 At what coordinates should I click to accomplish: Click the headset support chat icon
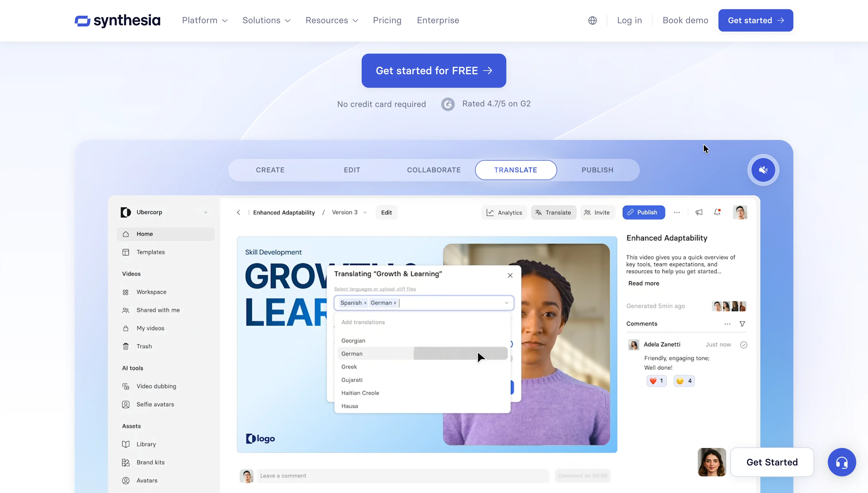click(842, 462)
